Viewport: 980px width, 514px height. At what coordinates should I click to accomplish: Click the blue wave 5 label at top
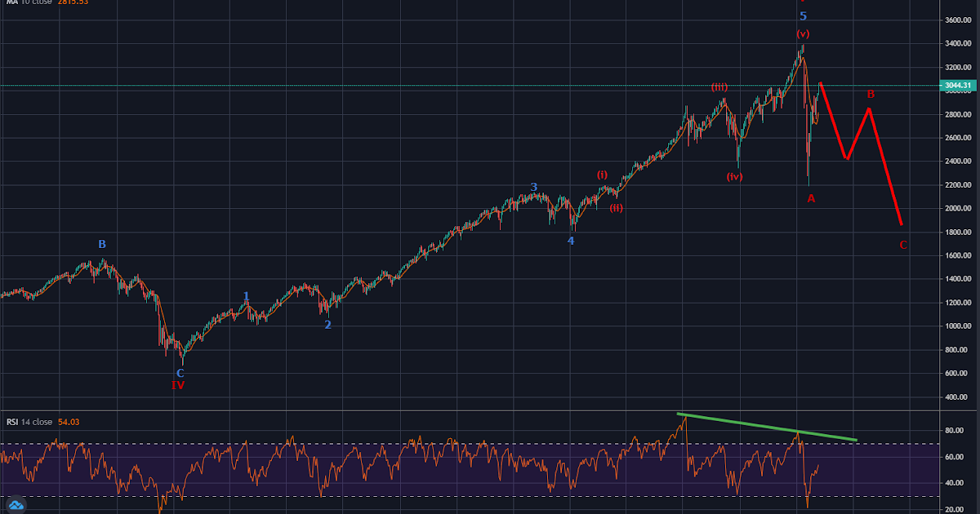(x=803, y=16)
